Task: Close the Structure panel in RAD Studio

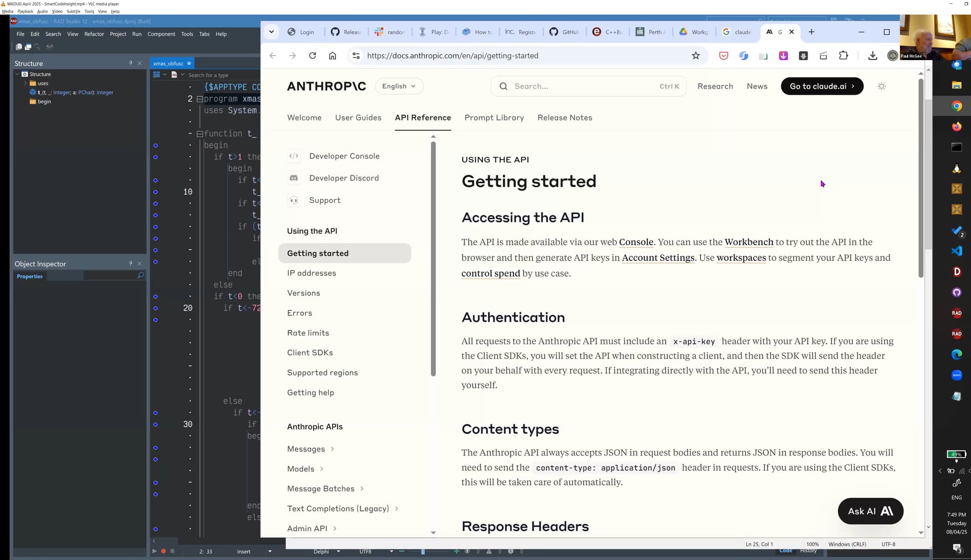Action: click(140, 63)
